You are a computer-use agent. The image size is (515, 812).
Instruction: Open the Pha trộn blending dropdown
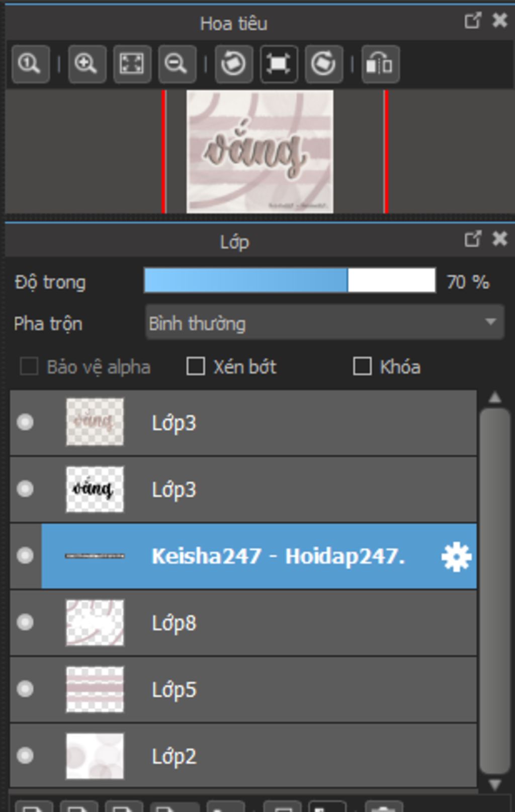click(324, 322)
